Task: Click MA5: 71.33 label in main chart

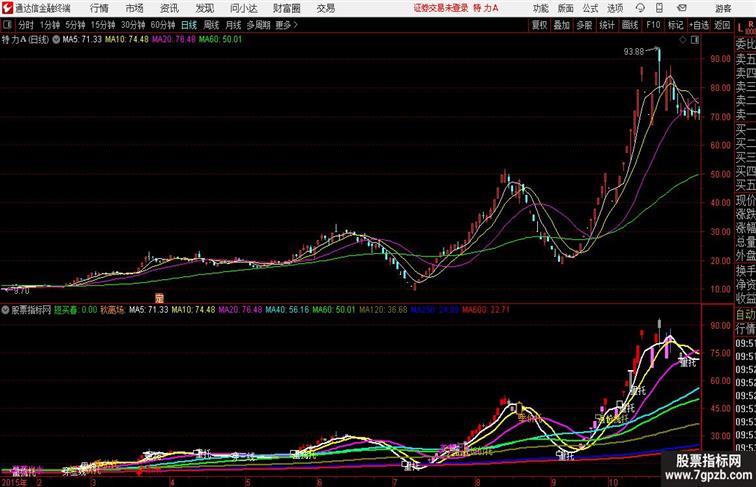Action: 82,40
